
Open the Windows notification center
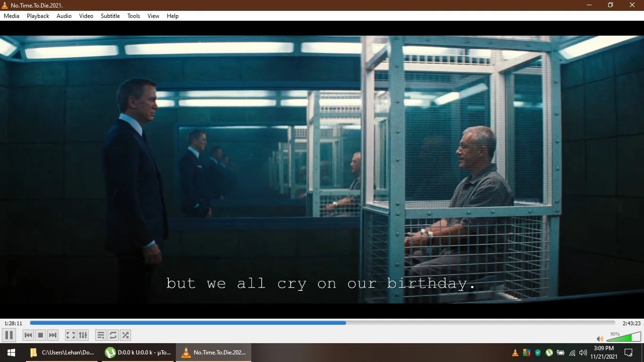pos(628,353)
